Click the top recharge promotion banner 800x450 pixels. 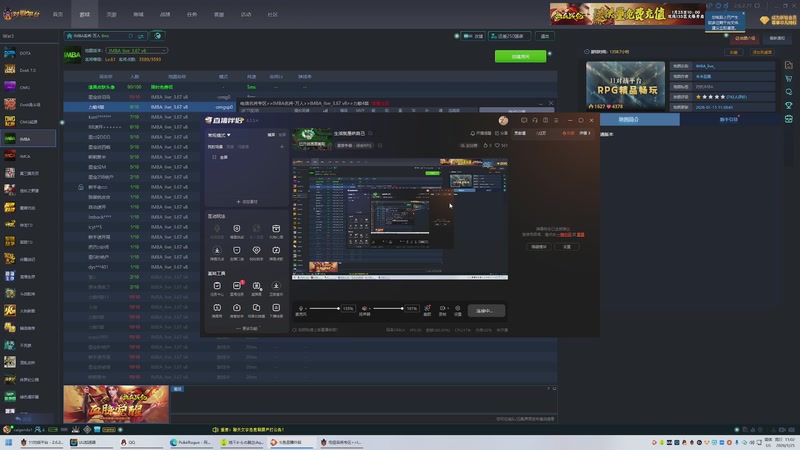pyautogui.click(x=627, y=14)
